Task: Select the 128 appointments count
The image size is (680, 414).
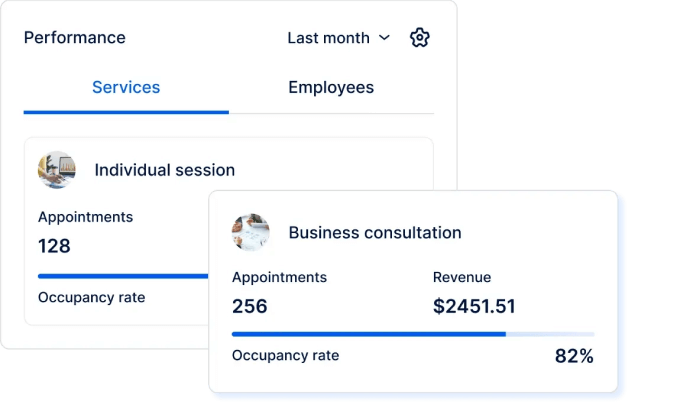Action: pos(54,245)
